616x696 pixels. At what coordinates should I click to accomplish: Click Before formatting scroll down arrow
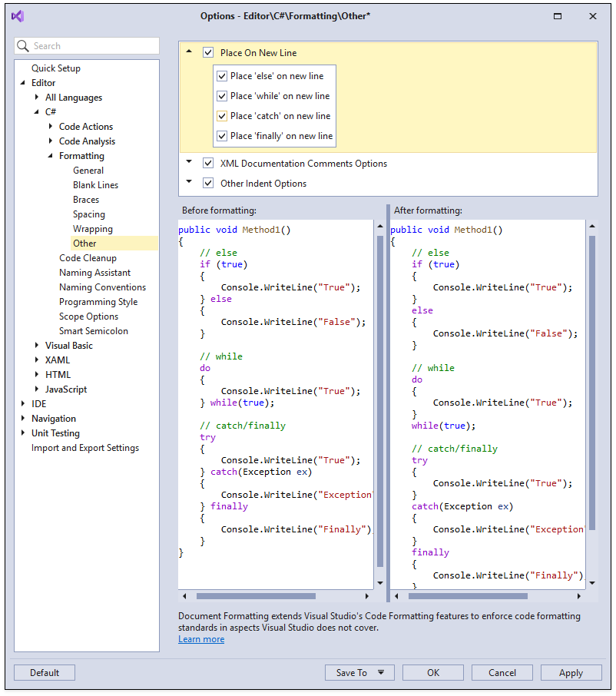(x=380, y=583)
